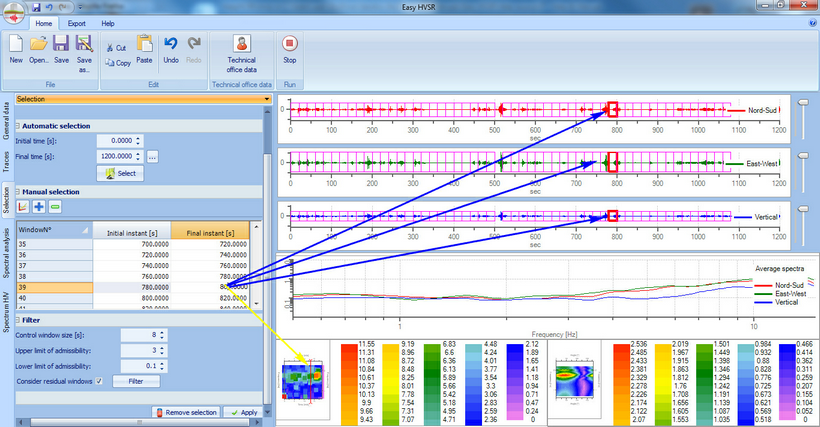
Task: Open the Help ribbon tab
Action: click(108, 24)
